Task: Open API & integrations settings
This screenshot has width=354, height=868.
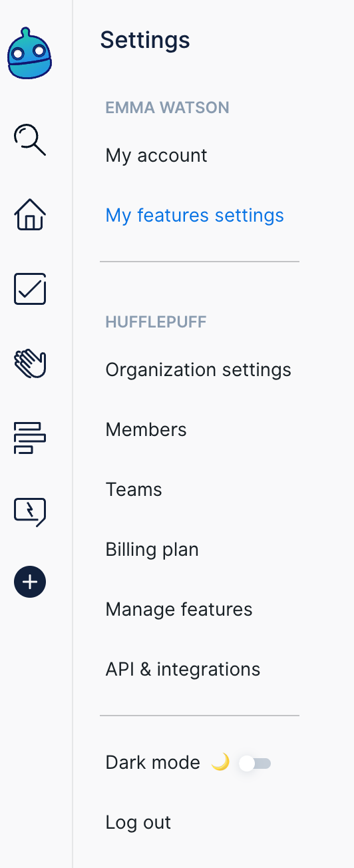Action: pos(183,669)
